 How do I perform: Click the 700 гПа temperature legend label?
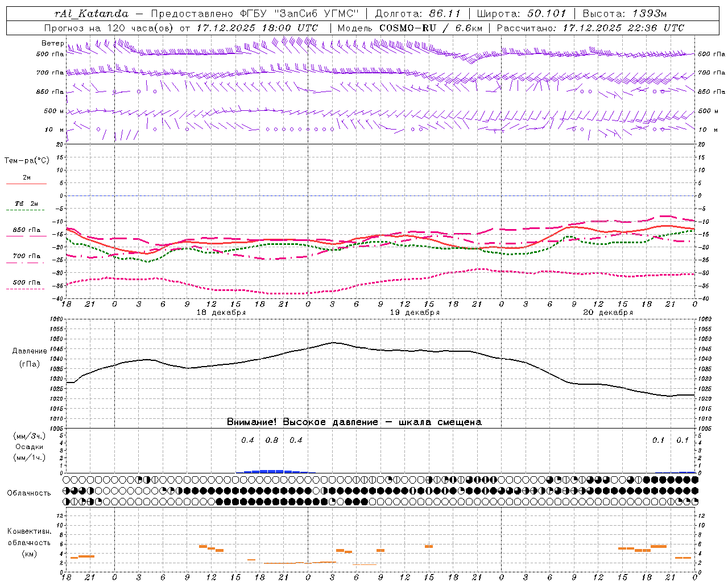tap(27, 256)
